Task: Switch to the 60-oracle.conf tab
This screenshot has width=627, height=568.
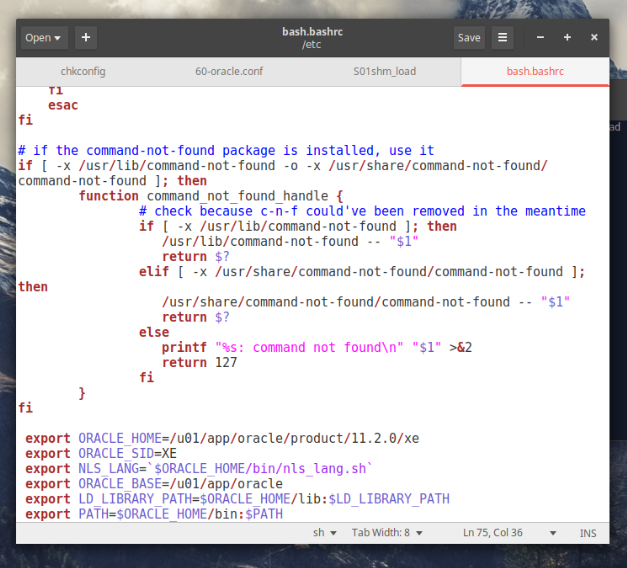Action: 231,72
